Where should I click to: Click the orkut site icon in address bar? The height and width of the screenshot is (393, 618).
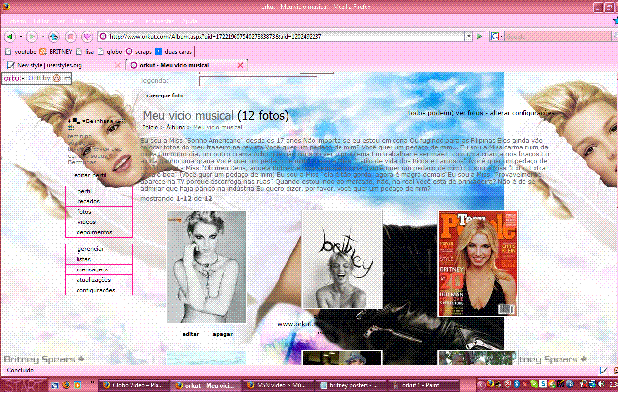point(103,36)
